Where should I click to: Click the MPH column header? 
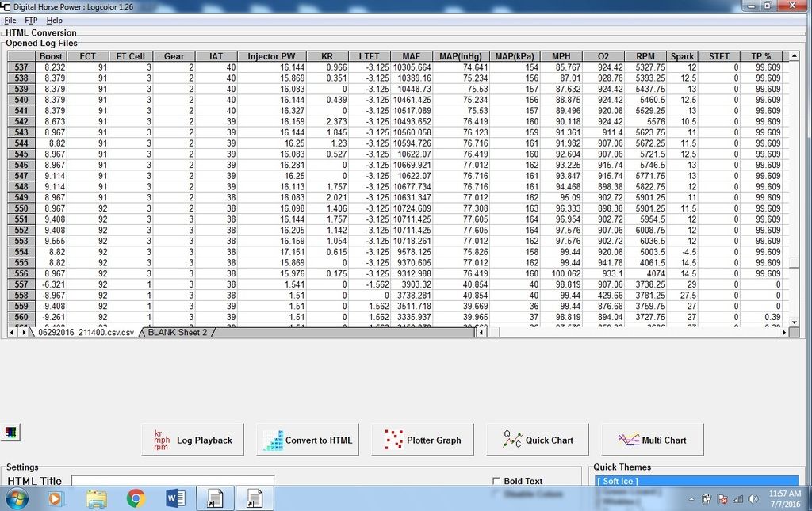click(561, 56)
